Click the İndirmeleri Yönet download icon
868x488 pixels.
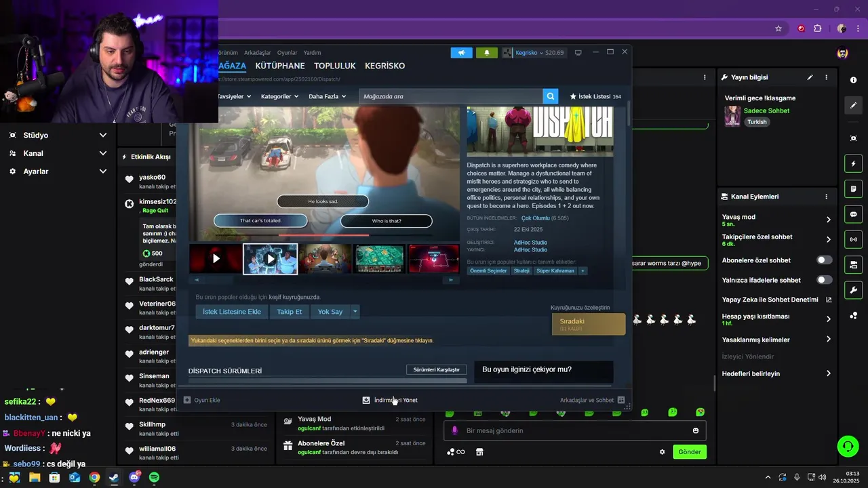(366, 400)
